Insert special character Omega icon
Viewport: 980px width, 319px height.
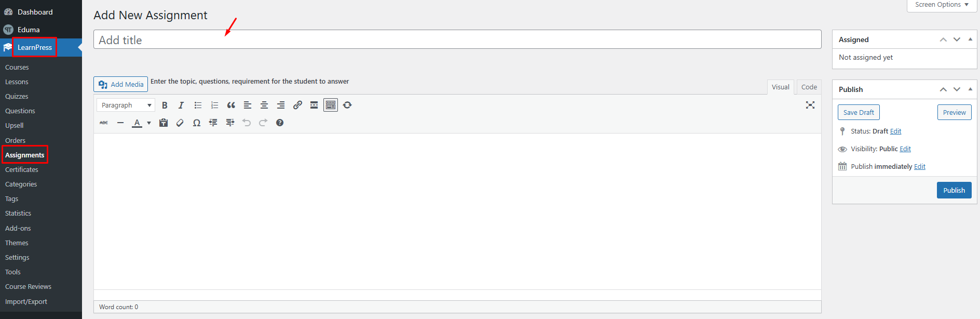[197, 123]
